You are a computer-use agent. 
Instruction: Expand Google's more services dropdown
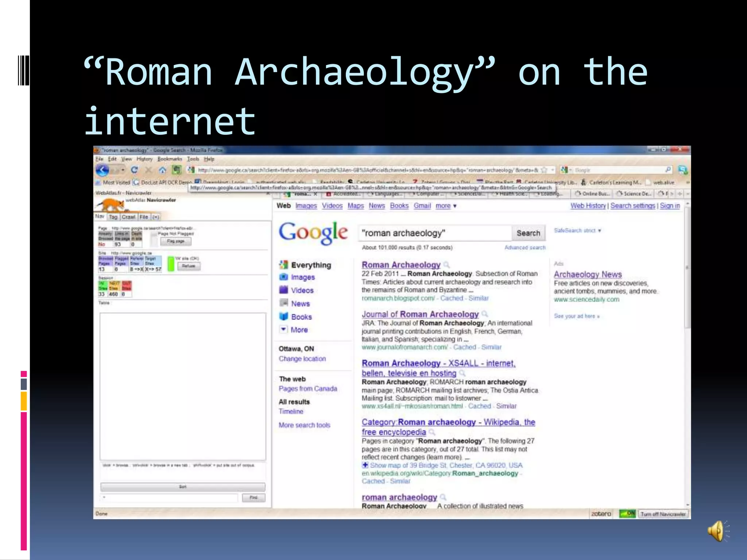446,206
